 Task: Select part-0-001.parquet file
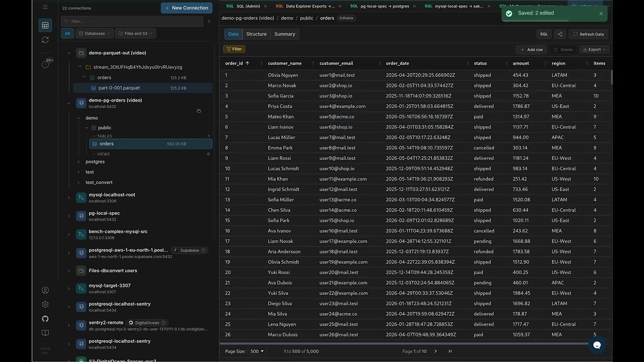tap(143, 88)
